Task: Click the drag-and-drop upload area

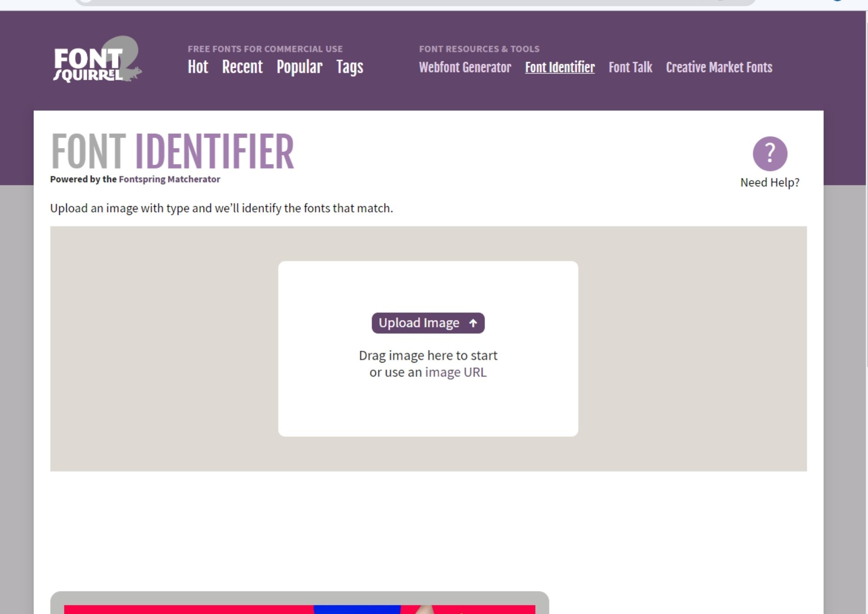Action: click(x=428, y=349)
